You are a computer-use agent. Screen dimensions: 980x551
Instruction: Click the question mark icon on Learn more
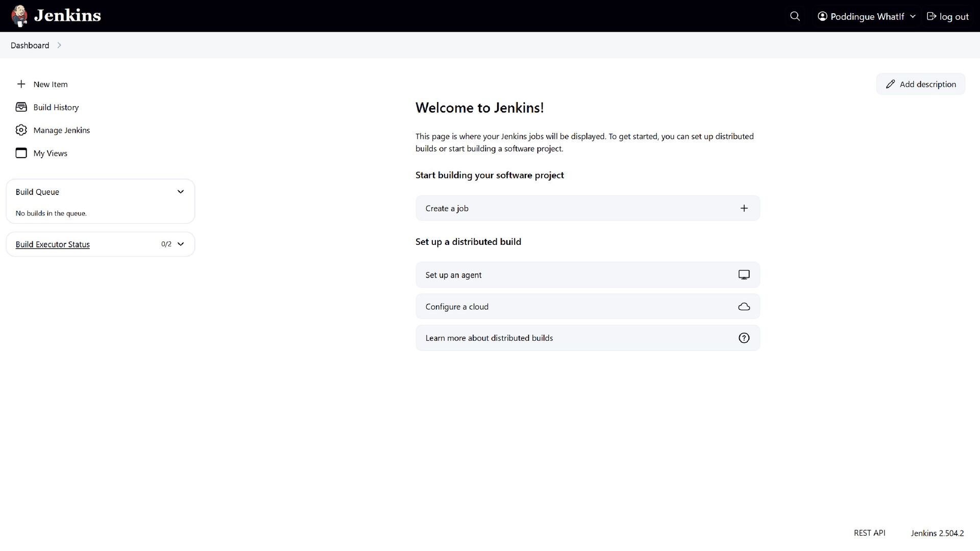click(x=744, y=338)
